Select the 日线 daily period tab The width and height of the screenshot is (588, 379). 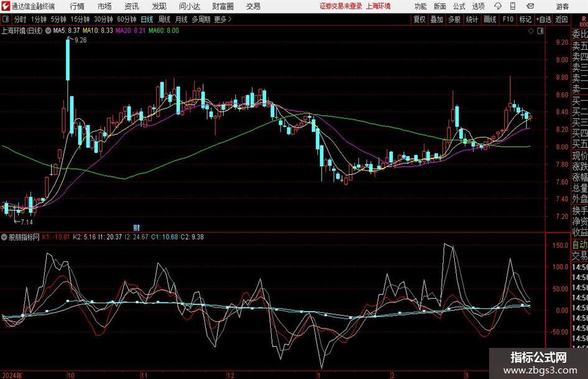(x=147, y=19)
